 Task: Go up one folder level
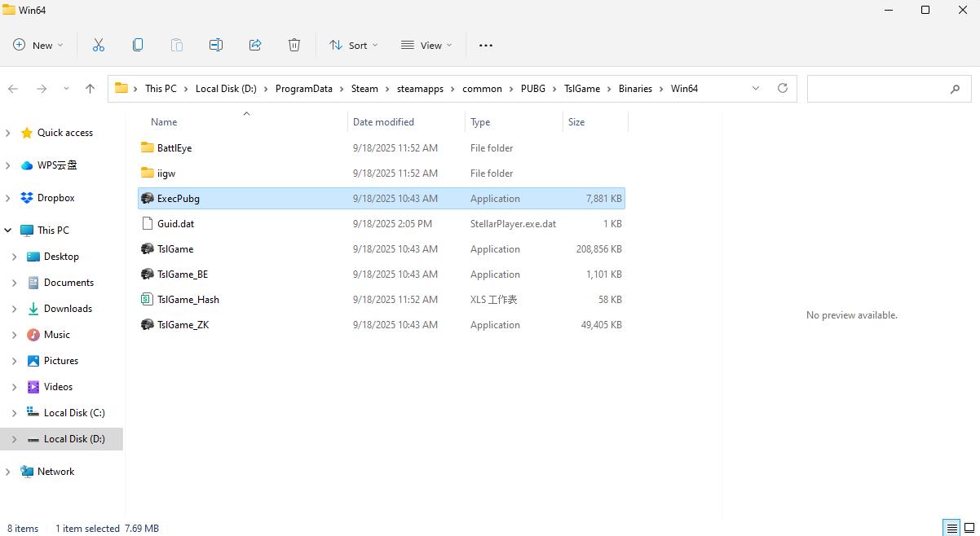tap(90, 88)
